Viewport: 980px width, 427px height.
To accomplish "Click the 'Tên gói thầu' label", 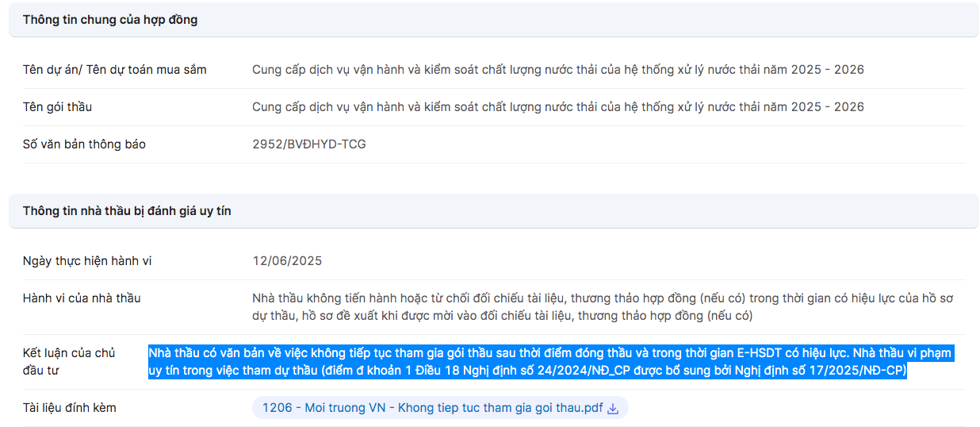I will 58,107.
